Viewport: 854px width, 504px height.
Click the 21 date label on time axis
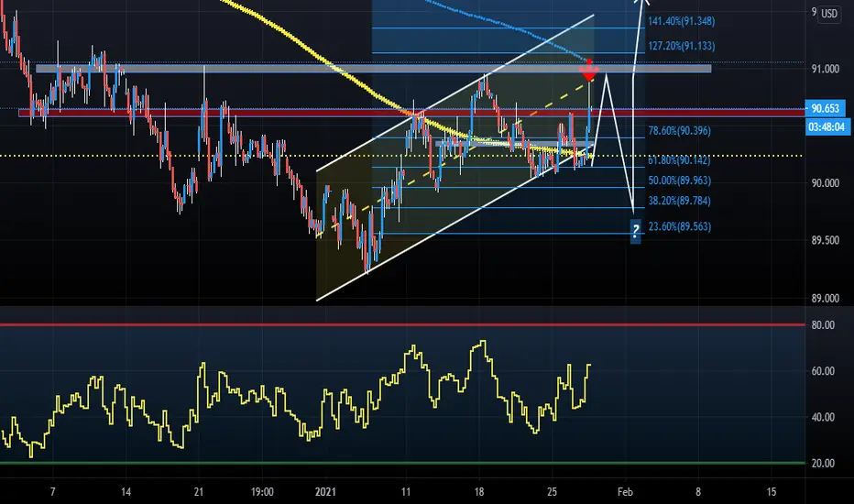(199, 492)
